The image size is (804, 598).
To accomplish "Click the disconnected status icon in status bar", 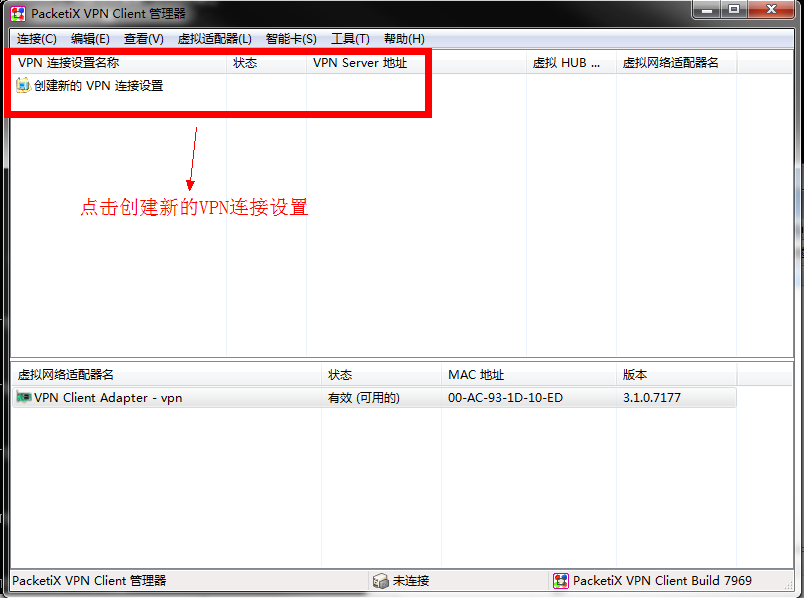I will tap(380, 581).
